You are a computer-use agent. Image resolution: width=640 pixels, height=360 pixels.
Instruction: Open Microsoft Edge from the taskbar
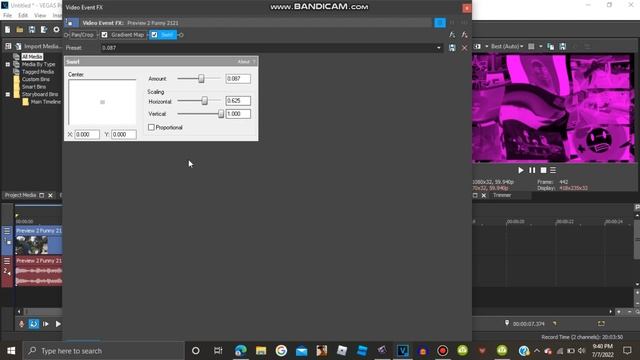pyautogui.click(x=241, y=351)
